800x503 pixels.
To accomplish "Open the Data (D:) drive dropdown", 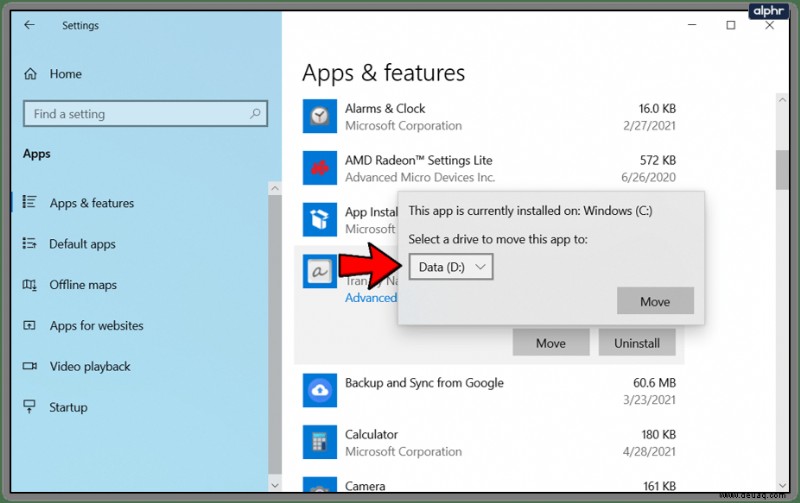I will (x=451, y=267).
